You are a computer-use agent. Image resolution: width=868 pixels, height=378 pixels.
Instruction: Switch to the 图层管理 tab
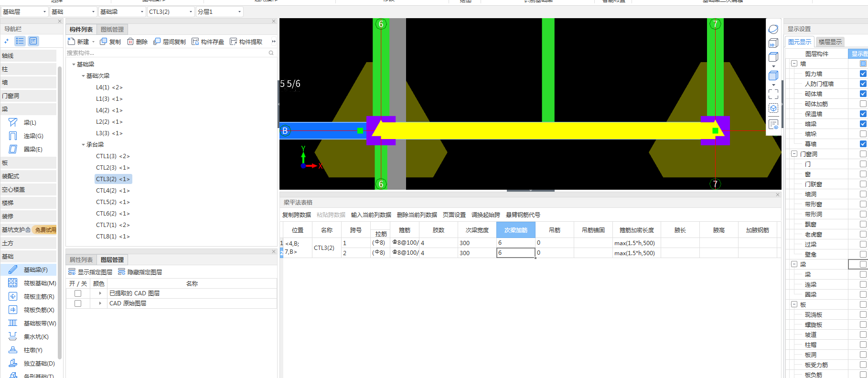(112, 260)
